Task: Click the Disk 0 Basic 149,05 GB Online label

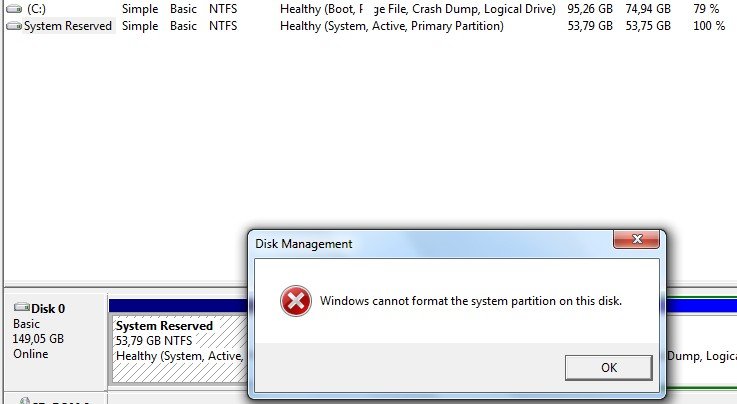Action: (x=39, y=331)
